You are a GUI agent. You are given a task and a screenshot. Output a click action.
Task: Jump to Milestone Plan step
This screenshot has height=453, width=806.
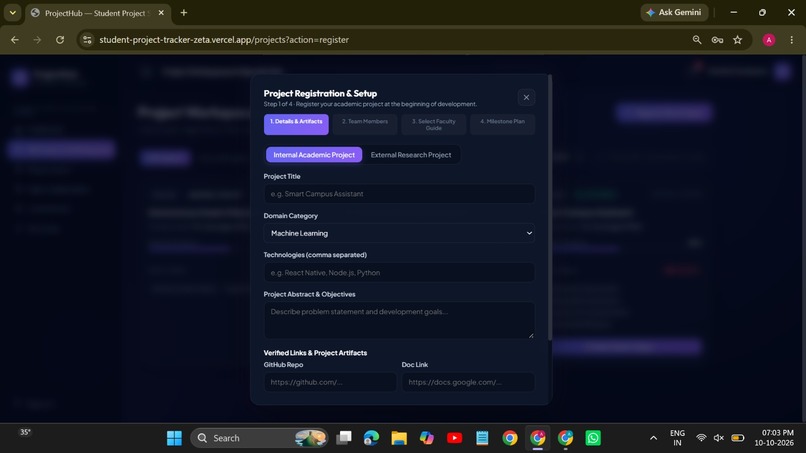click(x=502, y=124)
